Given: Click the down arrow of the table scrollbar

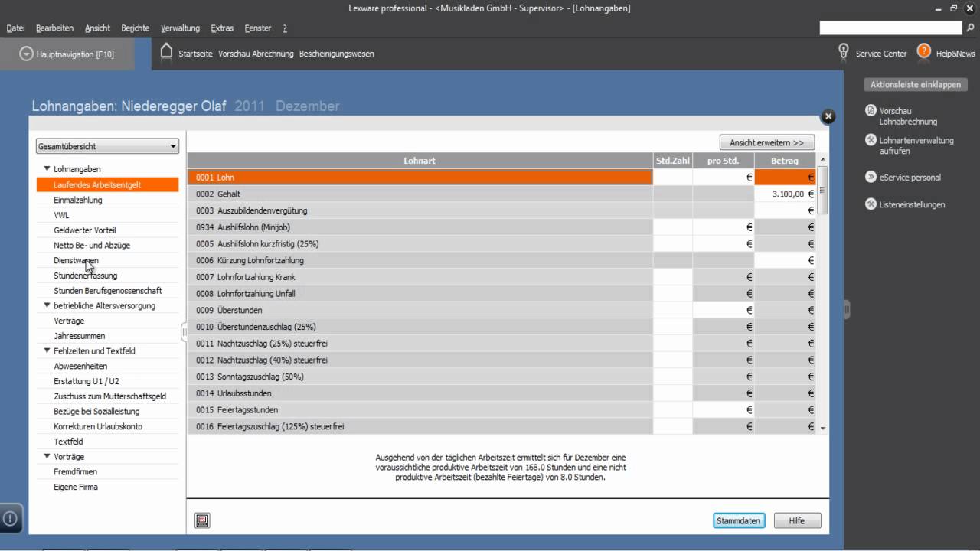Looking at the screenshot, I should 823,429.
